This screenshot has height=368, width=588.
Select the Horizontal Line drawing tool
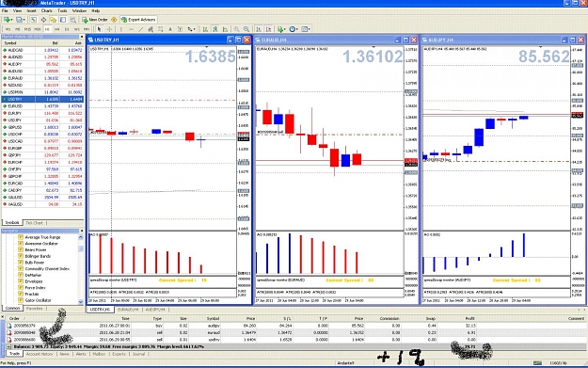tap(131, 29)
